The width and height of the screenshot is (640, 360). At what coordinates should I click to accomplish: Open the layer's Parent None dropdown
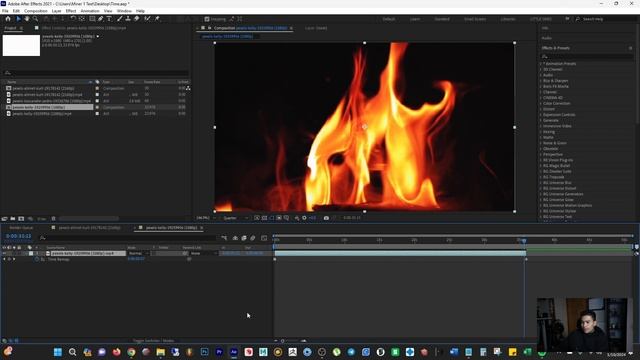pyautogui.click(x=204, y=253)
